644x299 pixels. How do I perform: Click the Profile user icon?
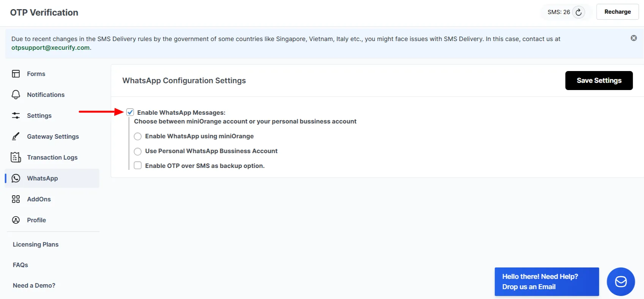(16, 220)
